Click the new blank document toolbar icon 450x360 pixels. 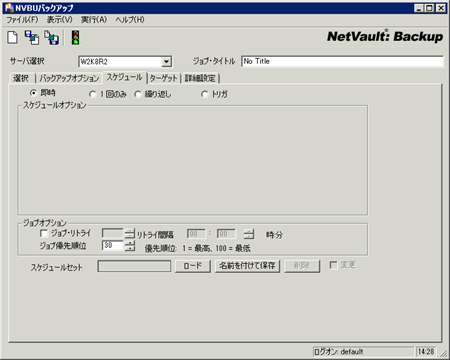coord(13,37)
